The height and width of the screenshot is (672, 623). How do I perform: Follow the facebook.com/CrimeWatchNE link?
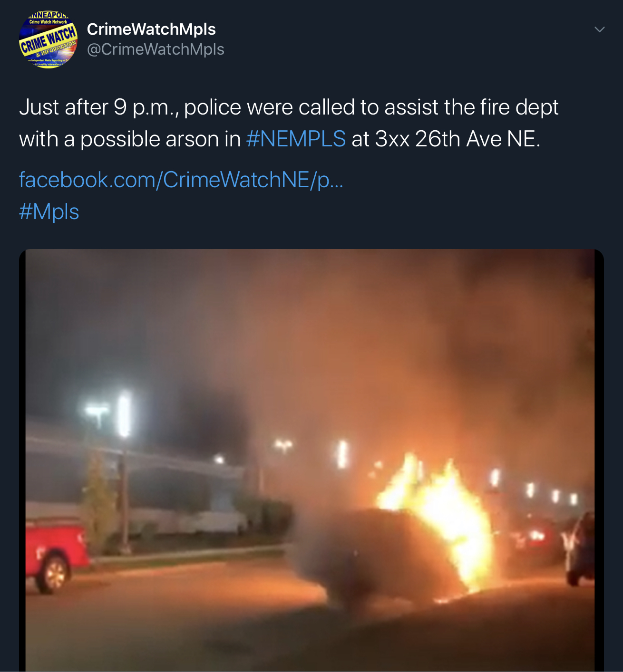[181, 180]
